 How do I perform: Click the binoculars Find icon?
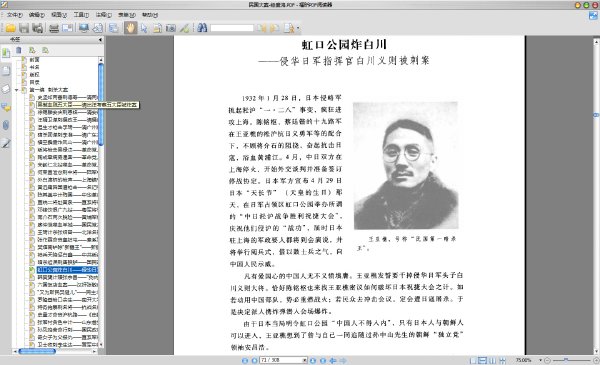pyautogui.click(x=202, y=28)
